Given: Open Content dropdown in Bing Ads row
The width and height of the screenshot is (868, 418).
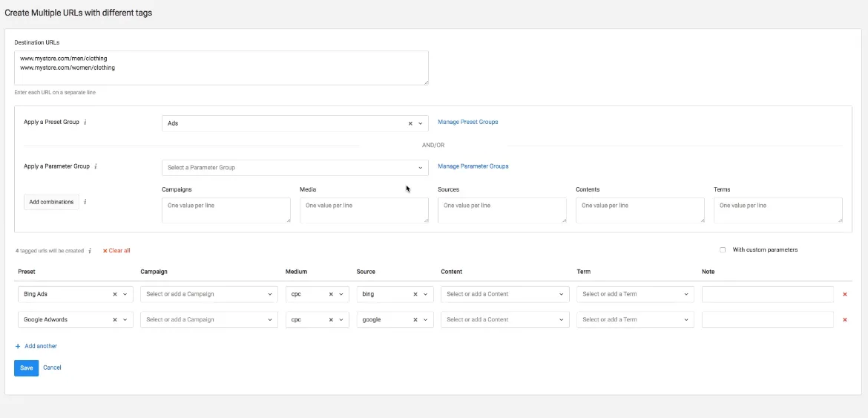Looking at the screenshot, I should 504,295.
